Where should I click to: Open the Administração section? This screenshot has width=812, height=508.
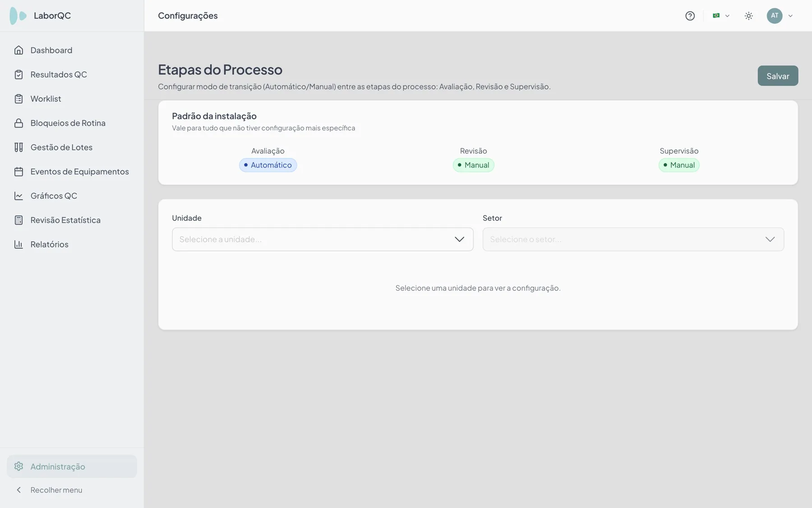click(72, 466)
